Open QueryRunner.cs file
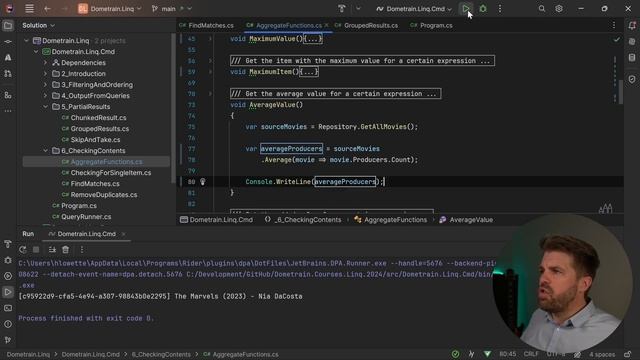Image resolution: width=640 pixels, height=360 pixels. point(86,217)
